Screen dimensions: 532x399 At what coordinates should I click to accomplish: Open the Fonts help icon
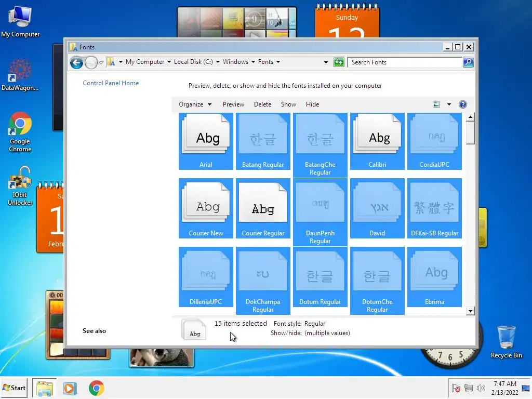[x=463, y=104]
